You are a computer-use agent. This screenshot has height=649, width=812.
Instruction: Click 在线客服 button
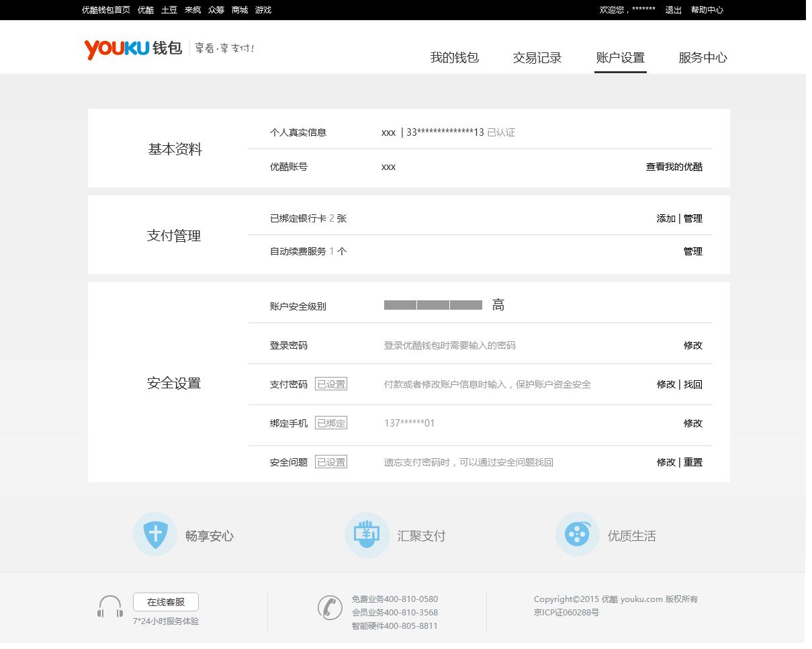166,602
